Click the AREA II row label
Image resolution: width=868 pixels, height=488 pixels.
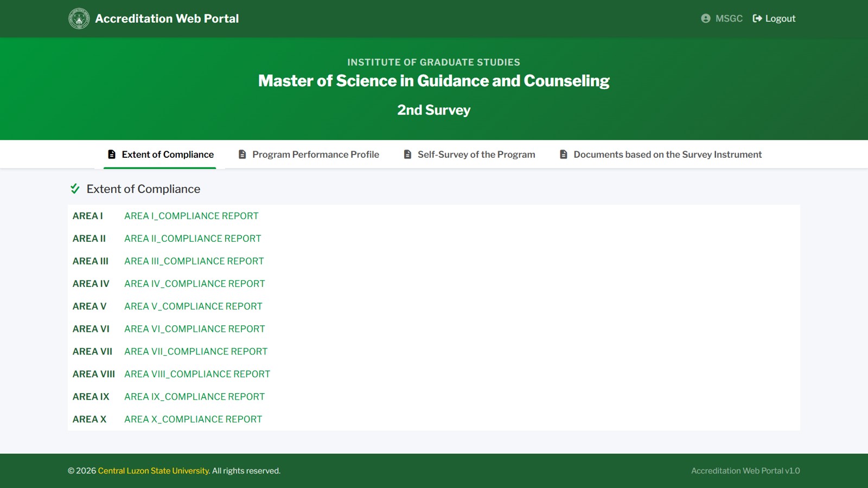[90, 239]
